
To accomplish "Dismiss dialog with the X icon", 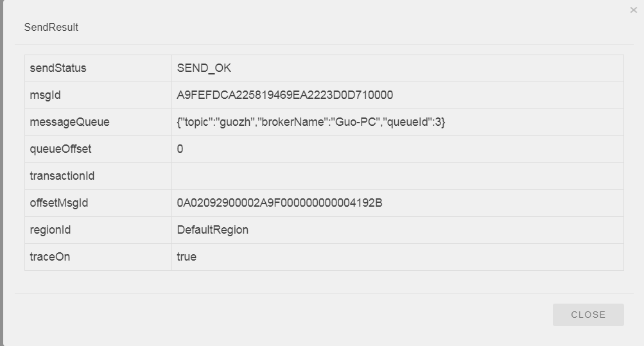I will [x=633, y=10].
